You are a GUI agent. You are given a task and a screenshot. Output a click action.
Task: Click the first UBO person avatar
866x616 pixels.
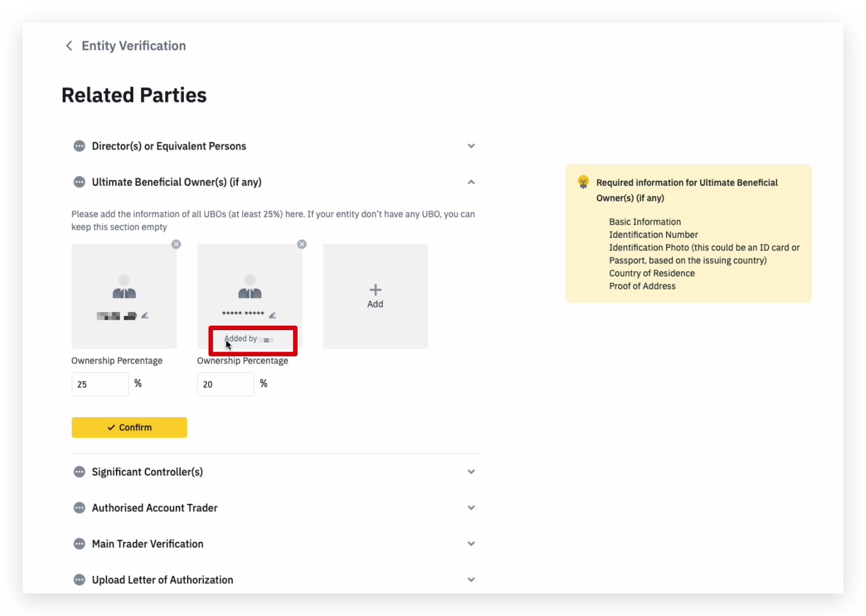point(124,287)
